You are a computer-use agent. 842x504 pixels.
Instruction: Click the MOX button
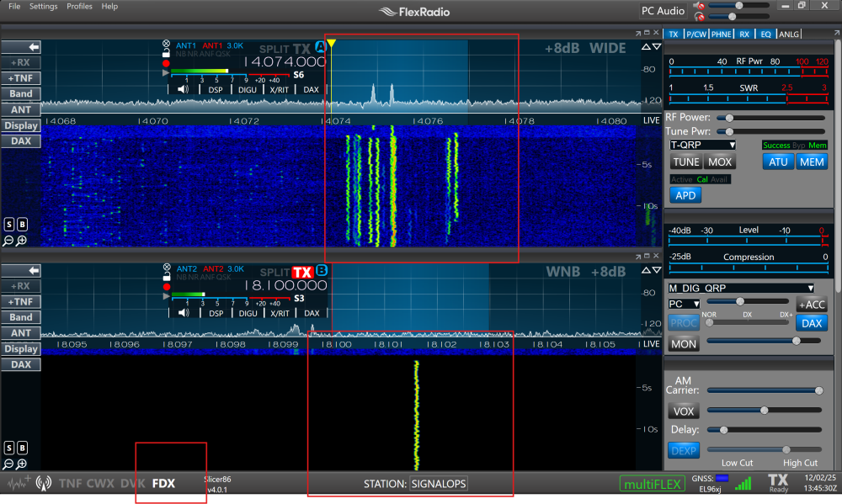pos(719,162)
